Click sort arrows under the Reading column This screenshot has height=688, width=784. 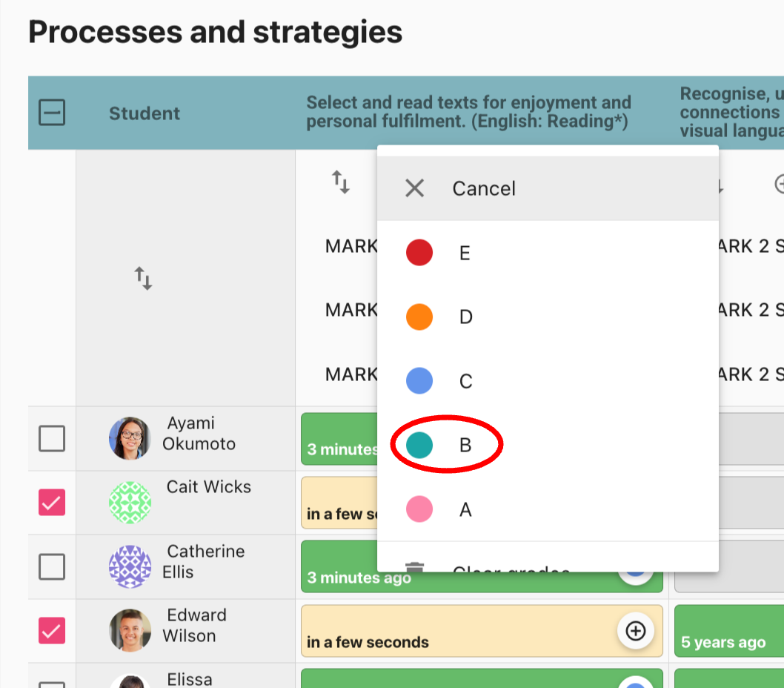[x=340, y=182]
